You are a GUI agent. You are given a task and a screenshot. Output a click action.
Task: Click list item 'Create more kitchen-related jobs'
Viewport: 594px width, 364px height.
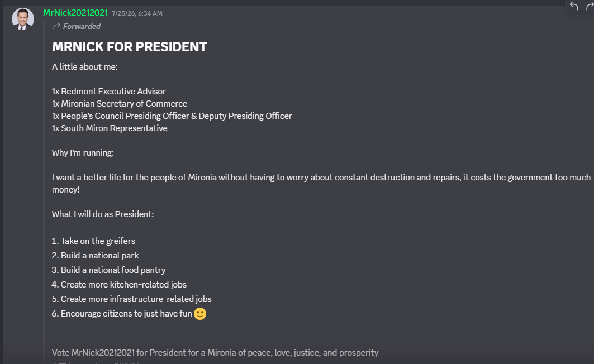(119, 285)
